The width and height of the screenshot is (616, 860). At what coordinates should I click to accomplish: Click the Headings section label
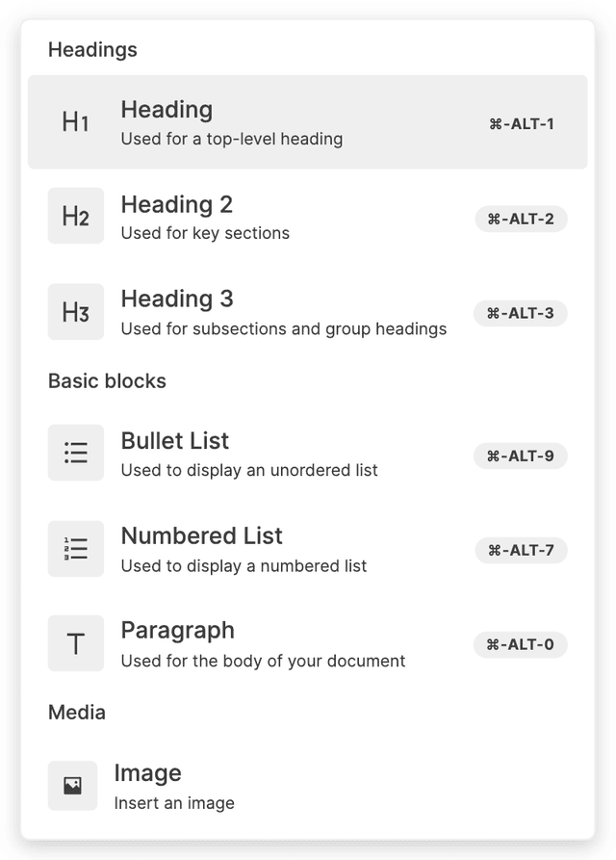[92, 49]
